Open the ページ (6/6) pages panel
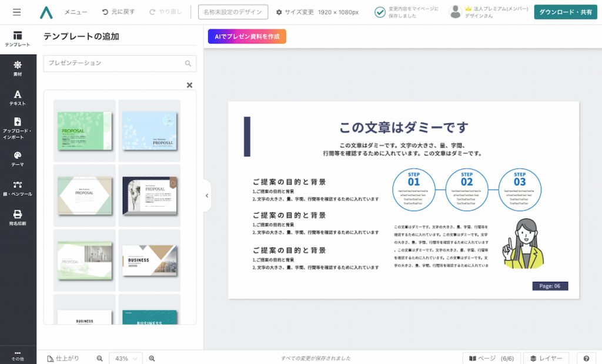602x364 pixels. click(x=491, y=358)
